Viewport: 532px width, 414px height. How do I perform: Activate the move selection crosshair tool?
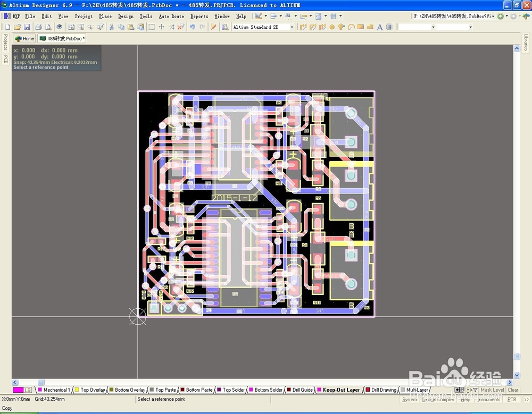[x=162, y=27]
